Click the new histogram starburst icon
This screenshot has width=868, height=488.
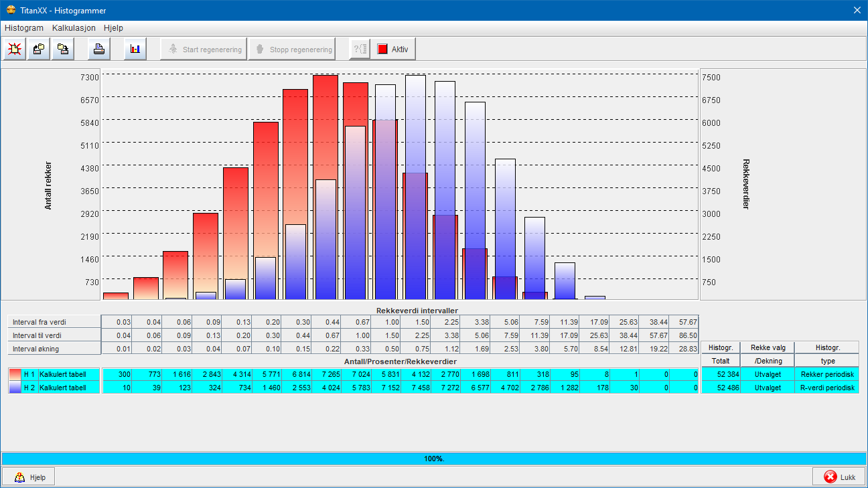[x=15, y=49]
